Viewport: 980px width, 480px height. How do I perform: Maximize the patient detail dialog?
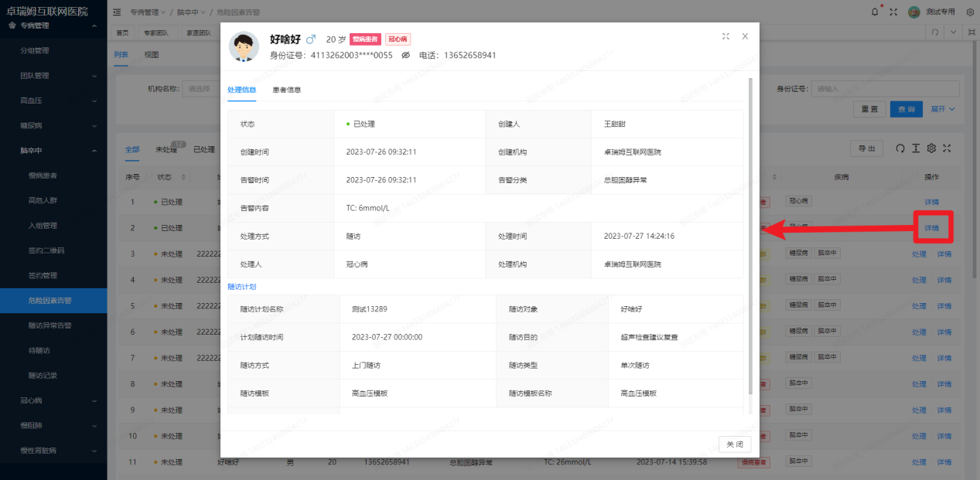click(726, 36)
